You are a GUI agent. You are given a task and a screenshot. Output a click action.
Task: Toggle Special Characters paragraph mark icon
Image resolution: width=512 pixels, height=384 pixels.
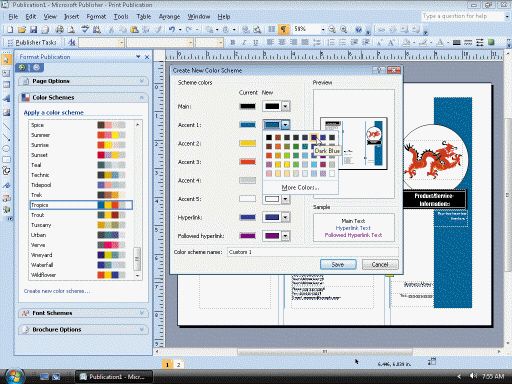pos(283,29)
